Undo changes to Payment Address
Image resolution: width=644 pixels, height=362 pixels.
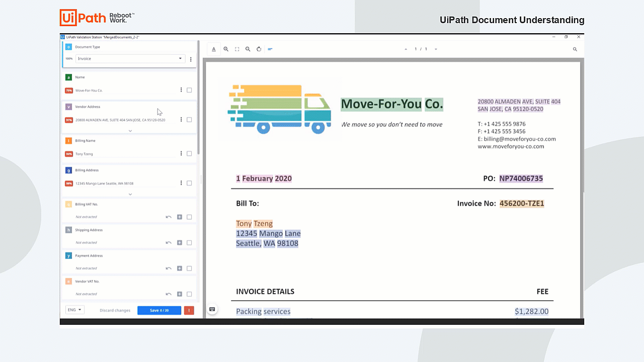[169, 268]
